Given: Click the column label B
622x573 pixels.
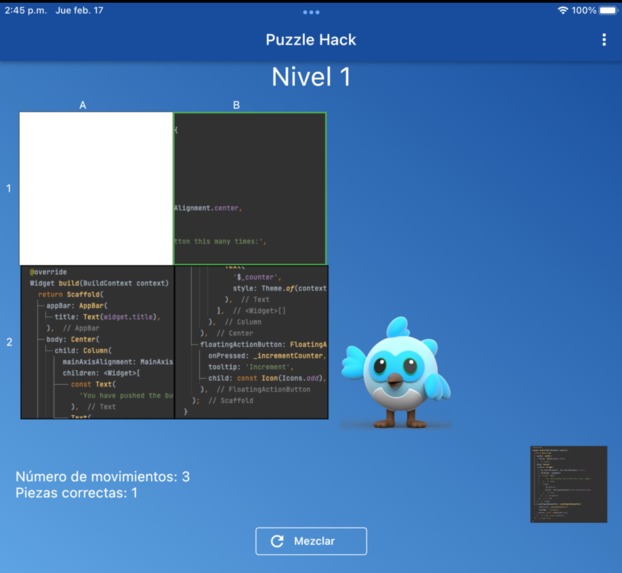Looking at the screenshot, I should tap(236, 105).
